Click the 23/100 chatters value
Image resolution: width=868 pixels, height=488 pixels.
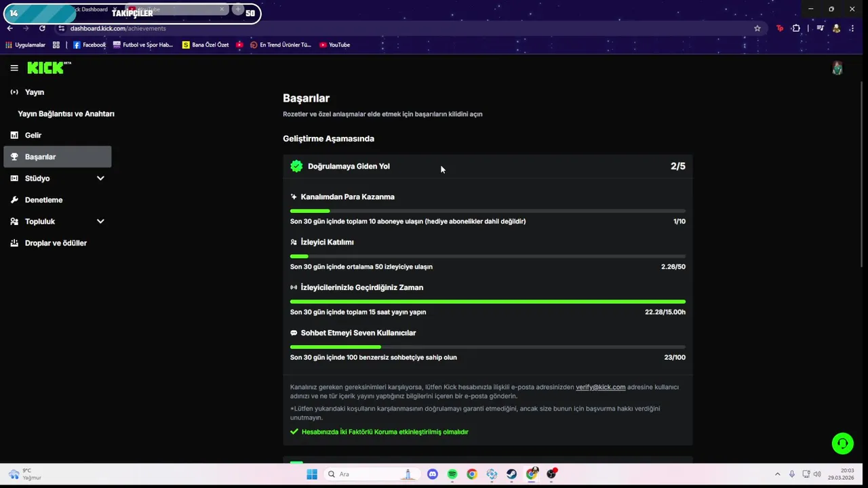pyautogui.click(x=675, y=358)
